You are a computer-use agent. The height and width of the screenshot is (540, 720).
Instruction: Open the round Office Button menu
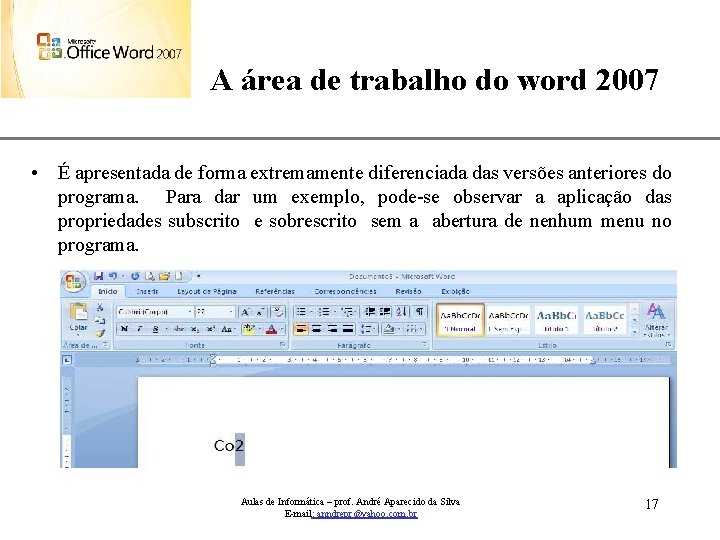73,281
